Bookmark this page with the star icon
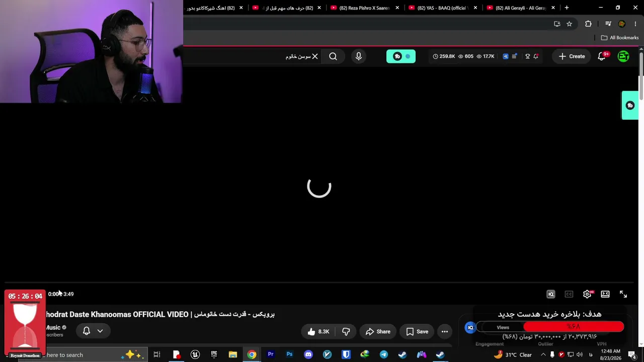 click(x=569, y=24)
